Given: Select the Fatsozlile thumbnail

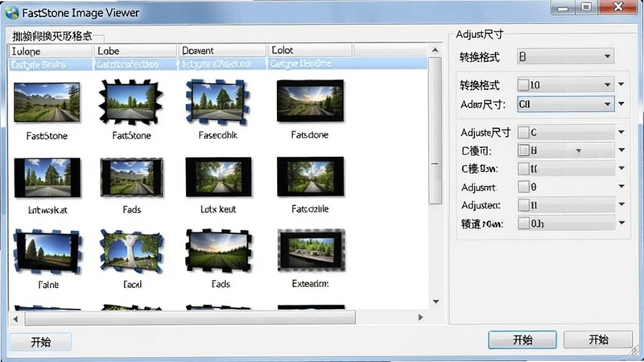Looking at the screenshot, I should pos(311,176).
